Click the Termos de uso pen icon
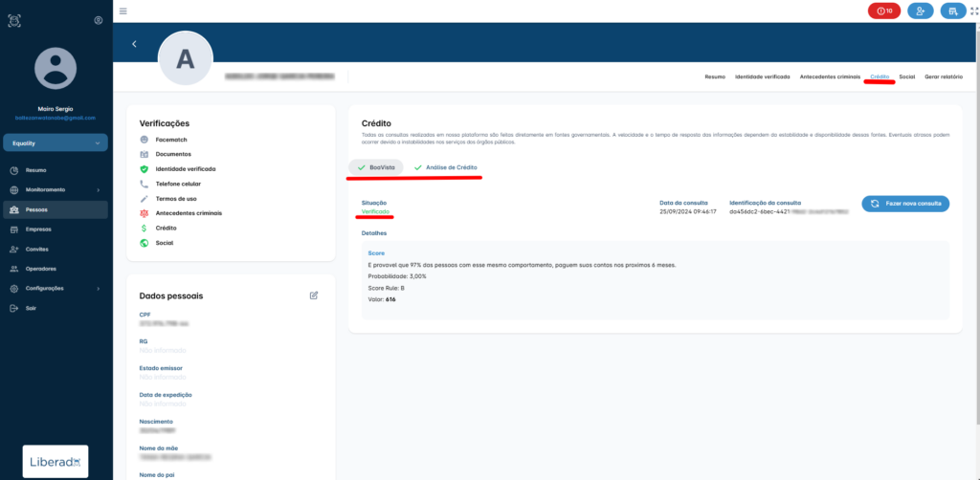 [x=145, y=199]
